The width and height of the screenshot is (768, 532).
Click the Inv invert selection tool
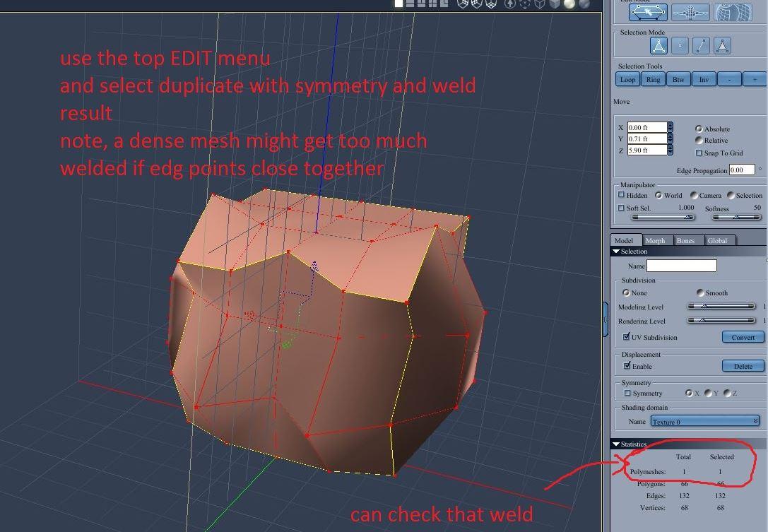tap(704, 79)
